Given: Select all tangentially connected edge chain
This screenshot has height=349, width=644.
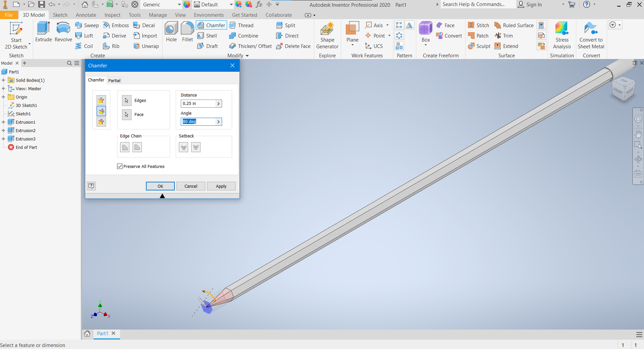Looking at the screenshot, I should 125,147.
